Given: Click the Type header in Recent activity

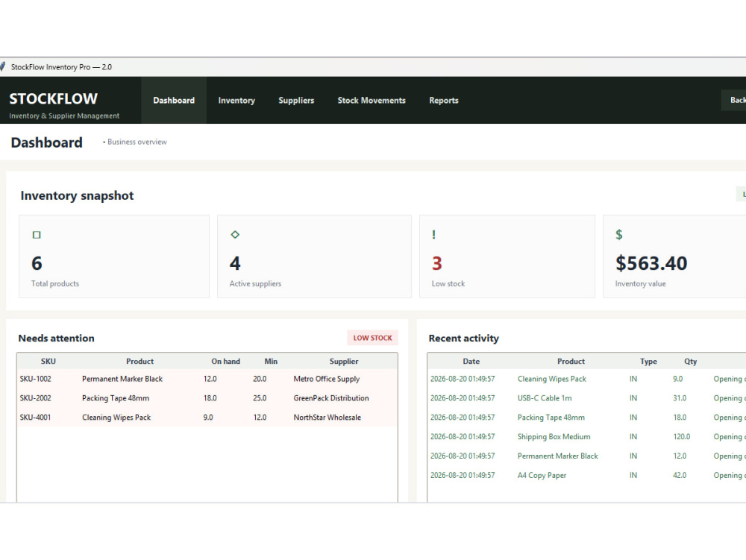Looking at the screenshot, I should [x=648, y=362].
